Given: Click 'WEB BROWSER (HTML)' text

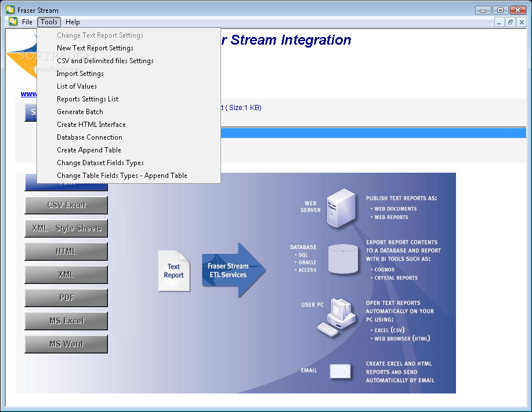Looking at the screenshot, I should [402, 338].
